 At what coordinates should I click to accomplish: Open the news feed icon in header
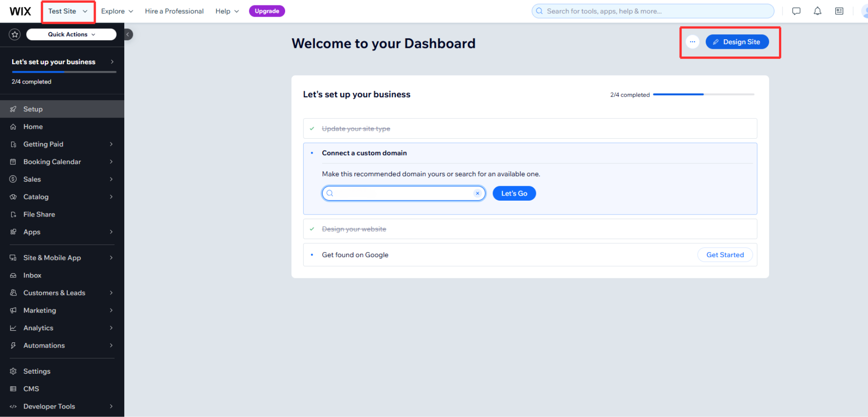(839, 11)
